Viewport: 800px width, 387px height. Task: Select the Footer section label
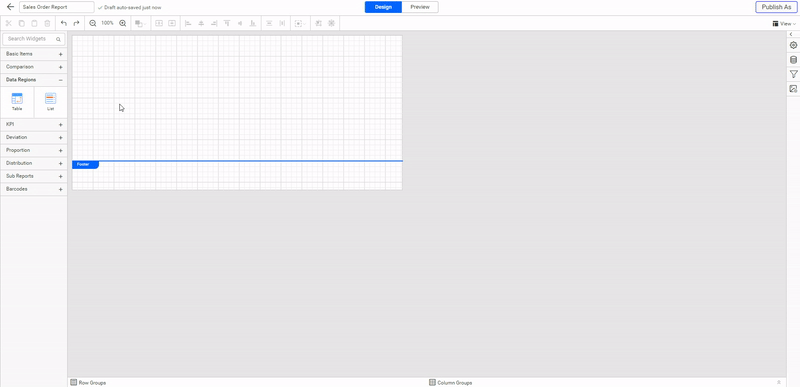(85, 165)
